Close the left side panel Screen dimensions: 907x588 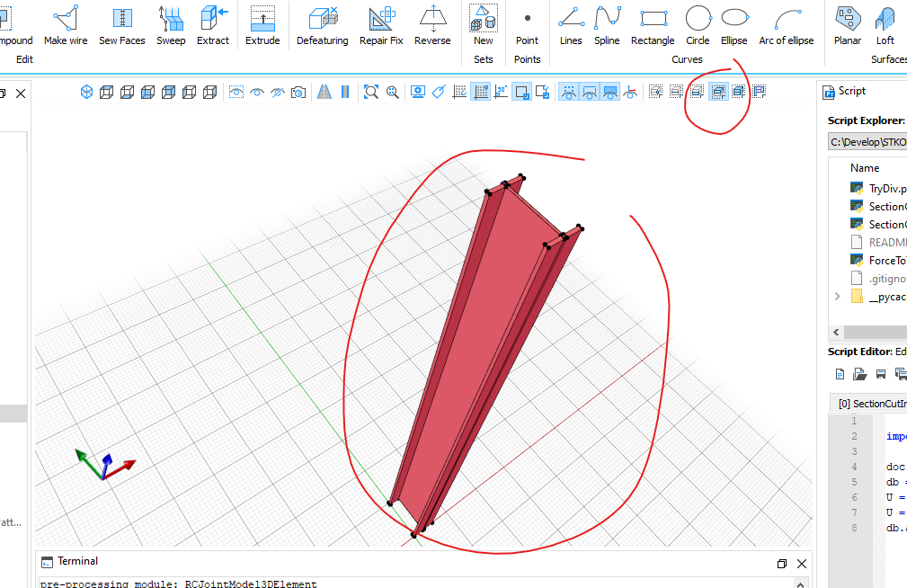tap(21, 94)
